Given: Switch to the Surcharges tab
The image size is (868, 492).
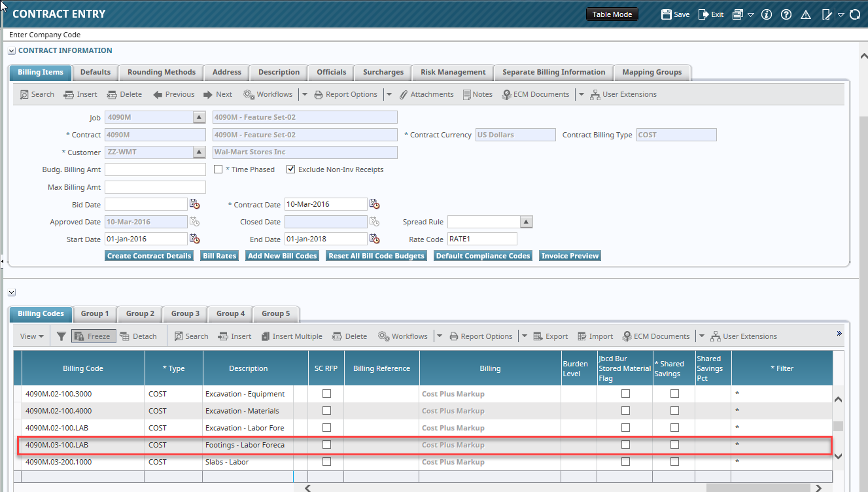Looking at the screenshot, I should click(x=383, y=73).
